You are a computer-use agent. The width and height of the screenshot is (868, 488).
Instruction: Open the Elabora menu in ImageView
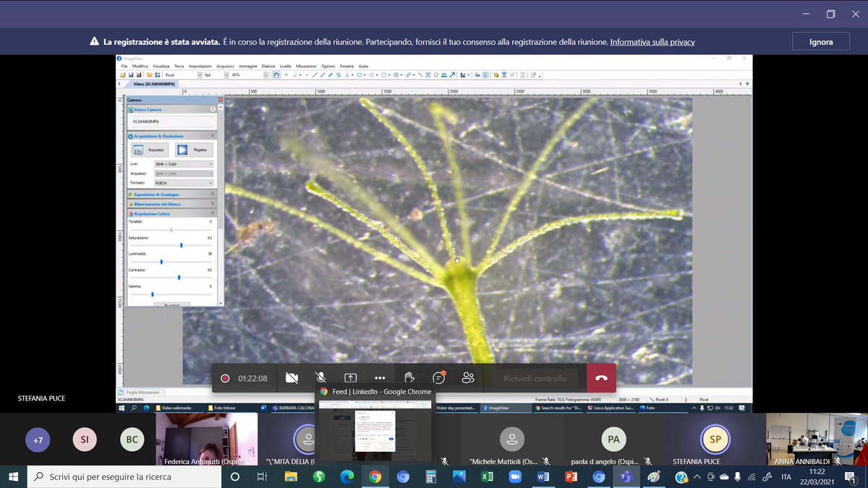(x=268, y=66)
